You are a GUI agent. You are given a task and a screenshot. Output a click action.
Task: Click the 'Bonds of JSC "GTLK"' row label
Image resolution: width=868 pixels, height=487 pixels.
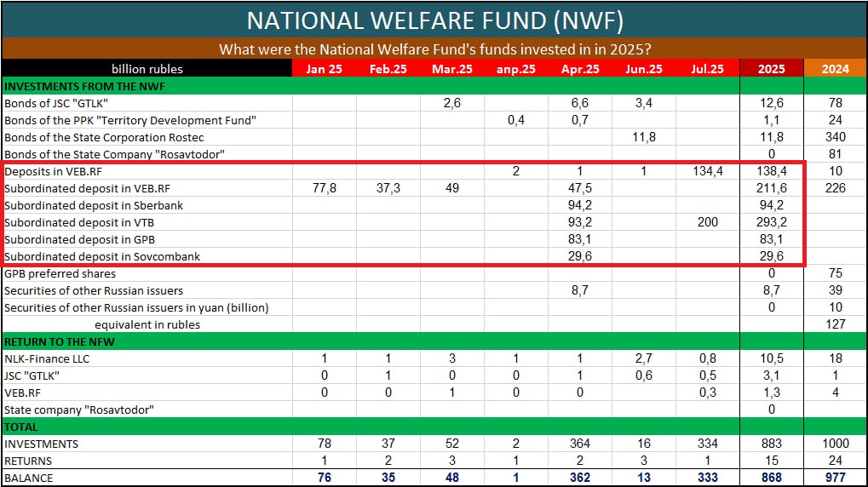pos(56,103)
